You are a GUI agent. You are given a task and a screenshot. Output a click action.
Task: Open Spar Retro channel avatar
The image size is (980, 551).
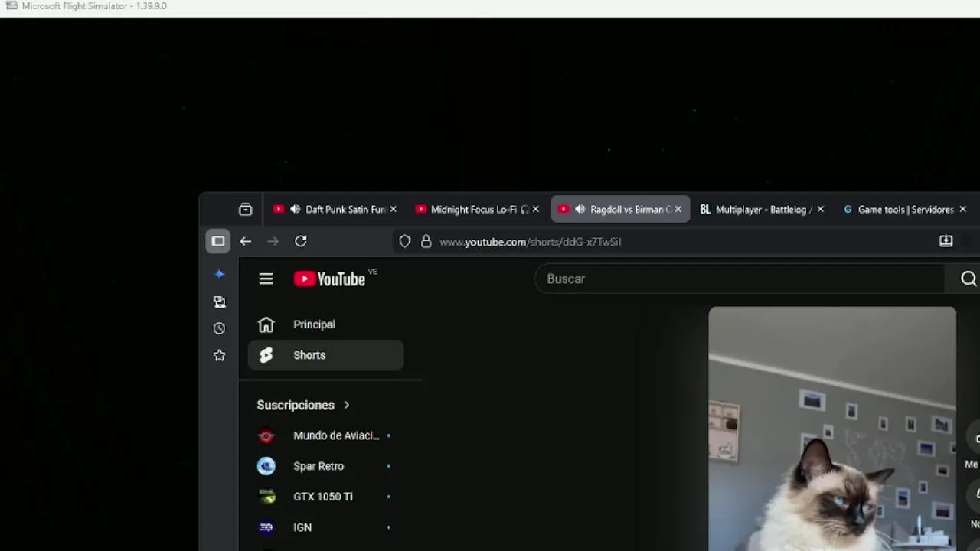point(266,466)
